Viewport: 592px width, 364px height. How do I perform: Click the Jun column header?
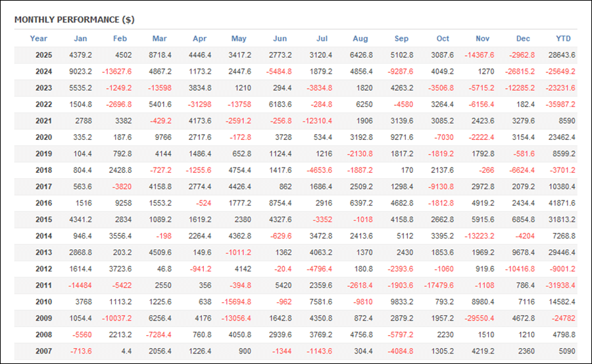(x=280, y=39)
